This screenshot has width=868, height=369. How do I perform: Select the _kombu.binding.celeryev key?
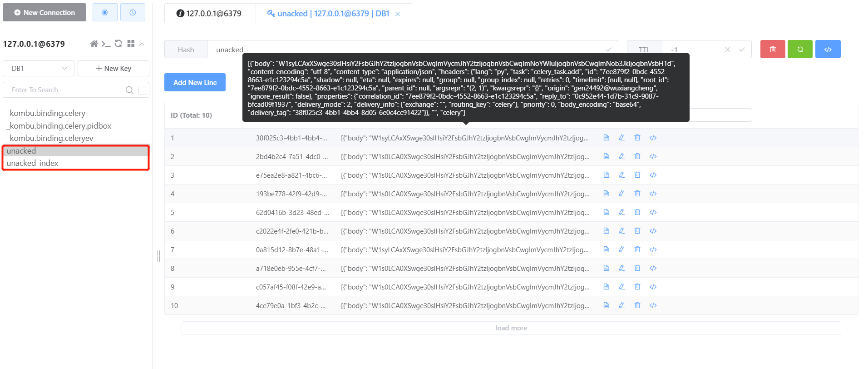click(x=50, y=138)
